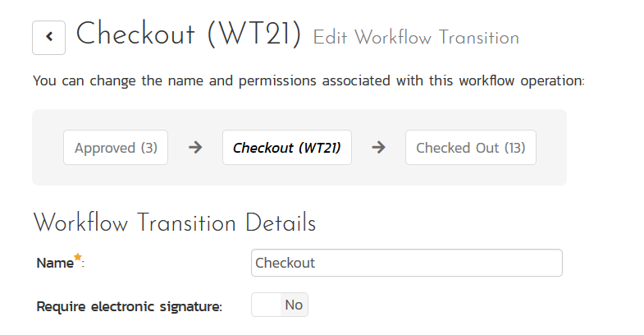Image resolution: width=644 pixels, height=335 pixels.
Task: Select the Checkout (WT21) transition box
Action: click(286, 148)
